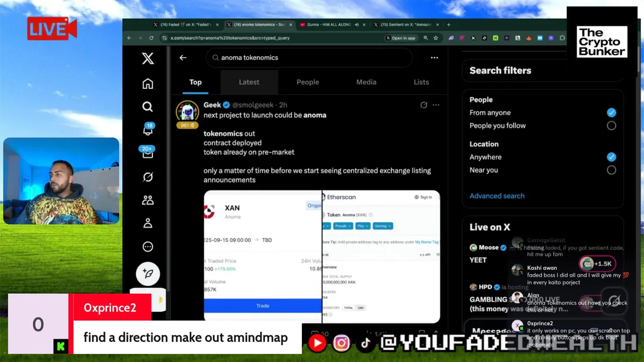
Task: Click the 'Search filters' heading
Action: 500,70
